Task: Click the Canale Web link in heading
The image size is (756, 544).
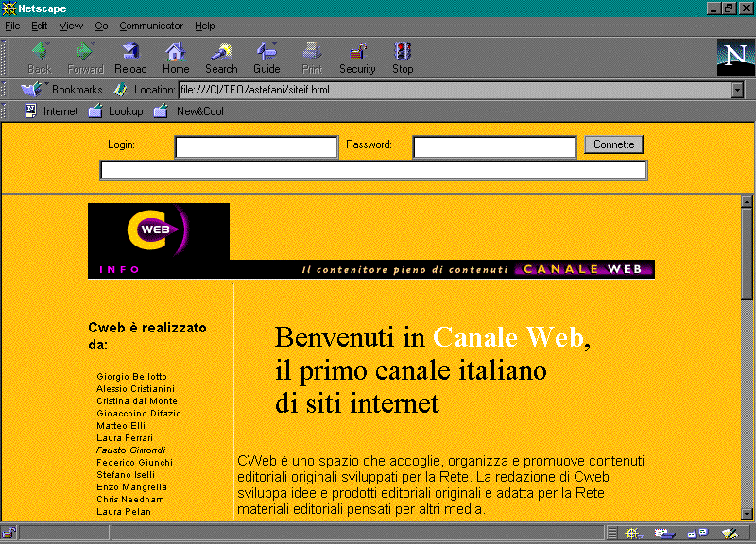Action: click(508, 337)
